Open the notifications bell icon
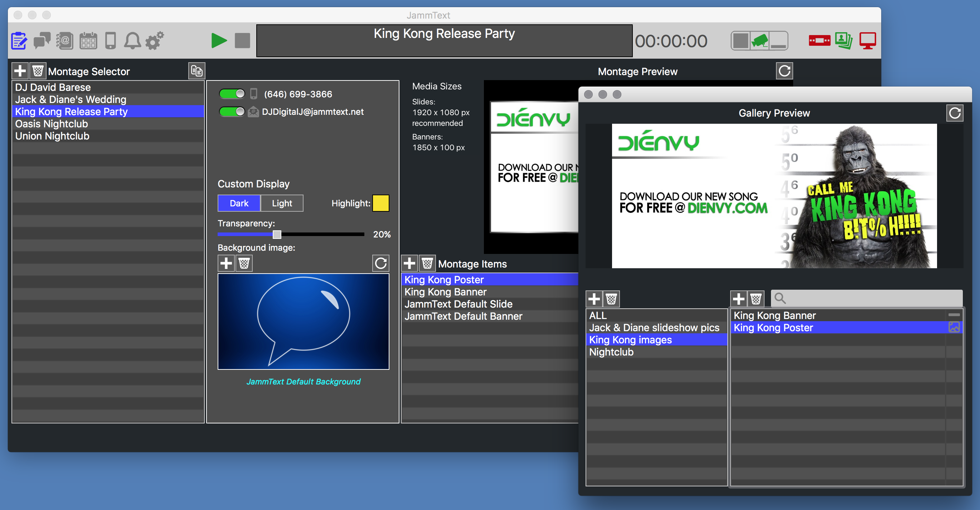 pos(132,41)
